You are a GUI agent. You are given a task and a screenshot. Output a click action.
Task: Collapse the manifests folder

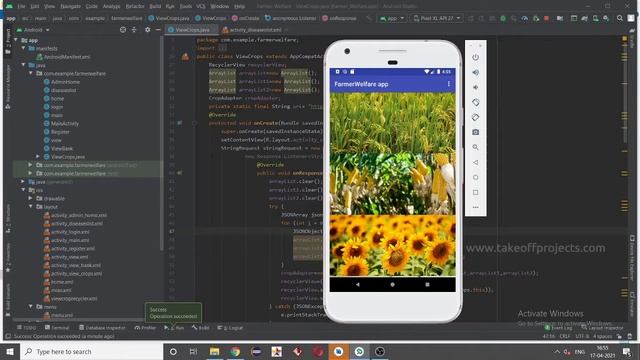click(x=23, y=48)
